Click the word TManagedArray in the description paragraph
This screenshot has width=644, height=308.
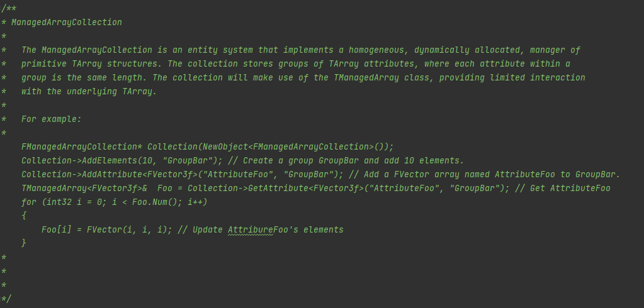[366, 78]
